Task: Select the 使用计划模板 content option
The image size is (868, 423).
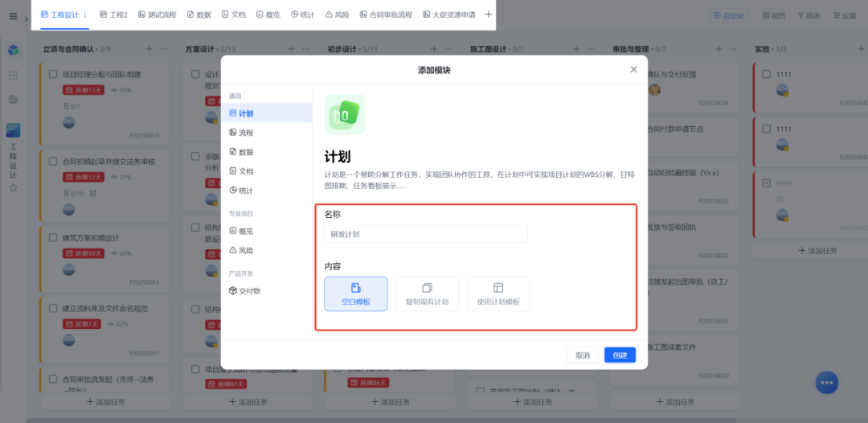Action: pyautogui.click(x=498, y=294)
